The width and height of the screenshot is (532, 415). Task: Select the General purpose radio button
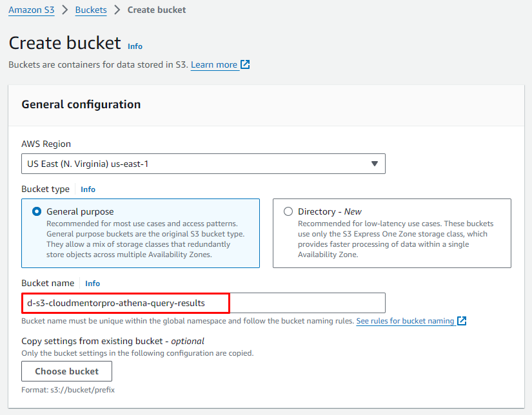point(37,211)
